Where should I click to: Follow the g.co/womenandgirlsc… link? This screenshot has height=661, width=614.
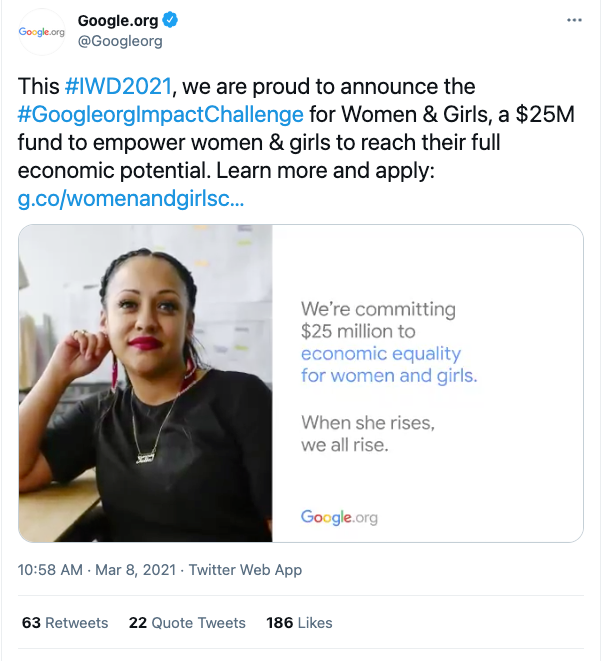coord(131,199)
